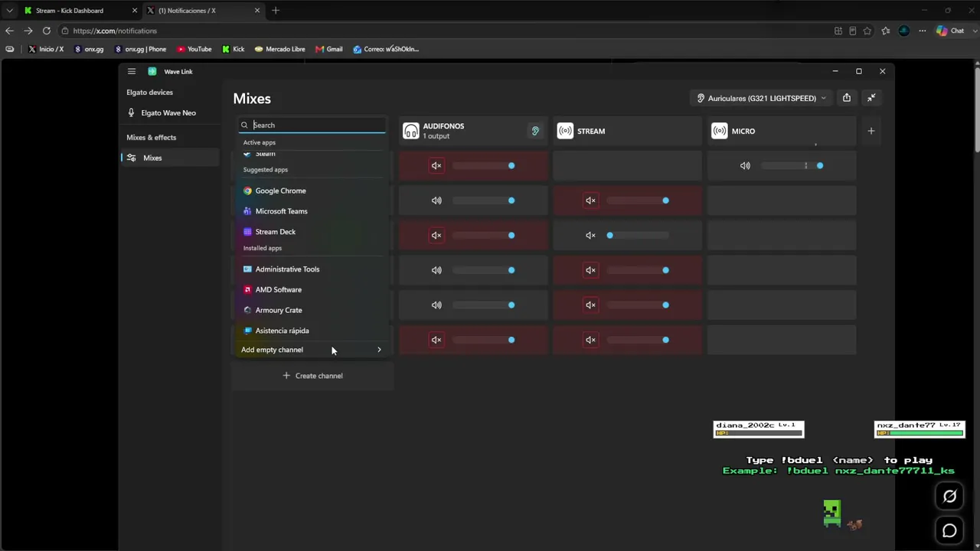980x551 pixels.
Task: Unmute AUDIFONOS in the sixth mix row
Action: click(x=436, y=340)
